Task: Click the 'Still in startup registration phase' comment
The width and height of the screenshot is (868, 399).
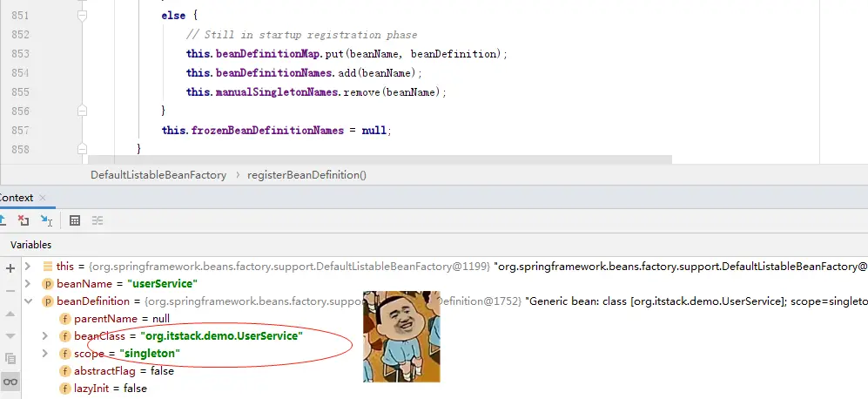Action: tap(302, 35)
